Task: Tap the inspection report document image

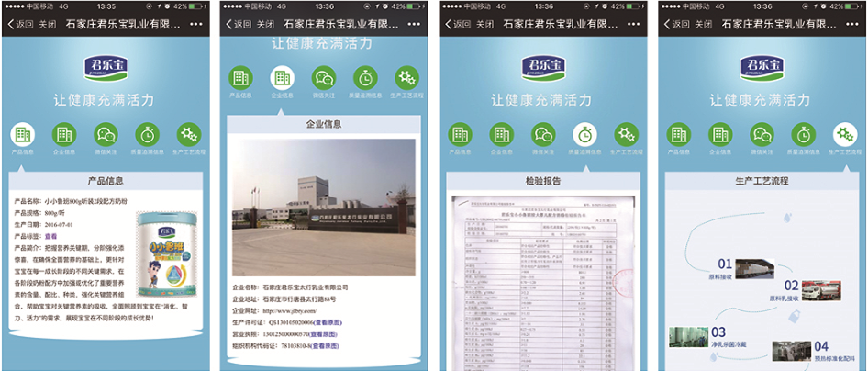Action: coord(543,283)
